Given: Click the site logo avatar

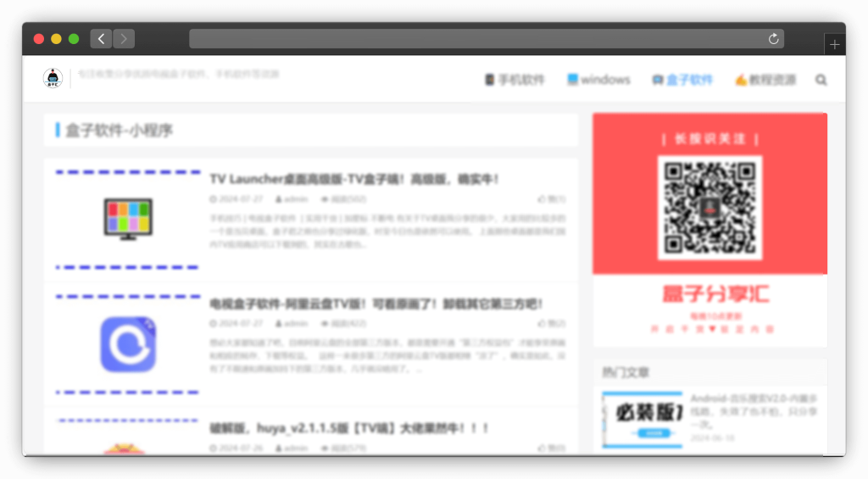Looking at the screenshot, I should coord(53,78).
